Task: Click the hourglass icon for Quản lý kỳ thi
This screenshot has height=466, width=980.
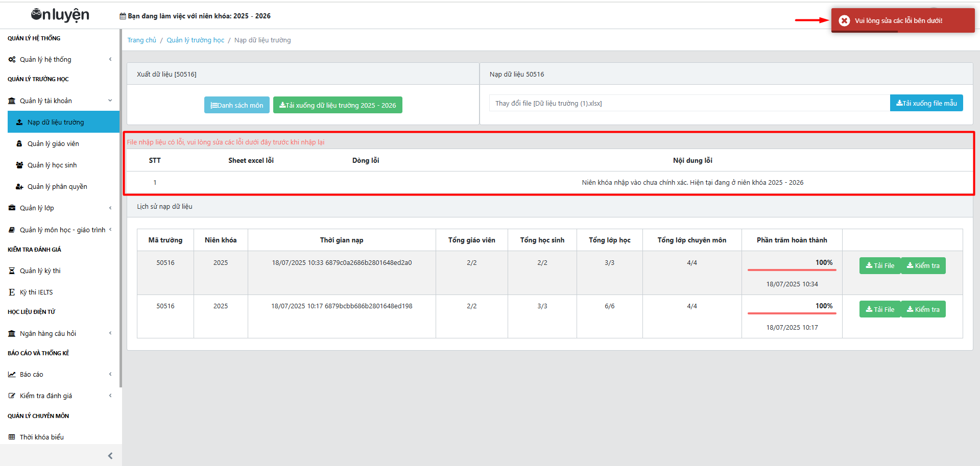Action: coord(12,271)
